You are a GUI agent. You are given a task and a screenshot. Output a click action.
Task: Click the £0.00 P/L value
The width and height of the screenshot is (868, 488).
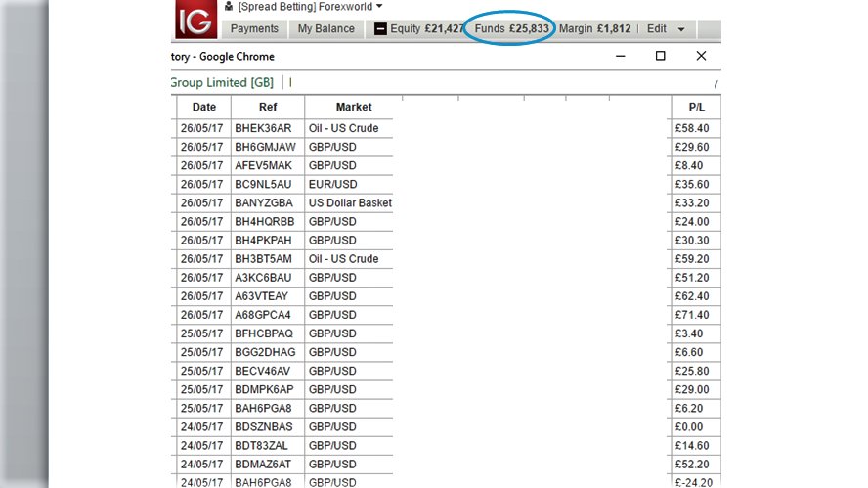689,427
